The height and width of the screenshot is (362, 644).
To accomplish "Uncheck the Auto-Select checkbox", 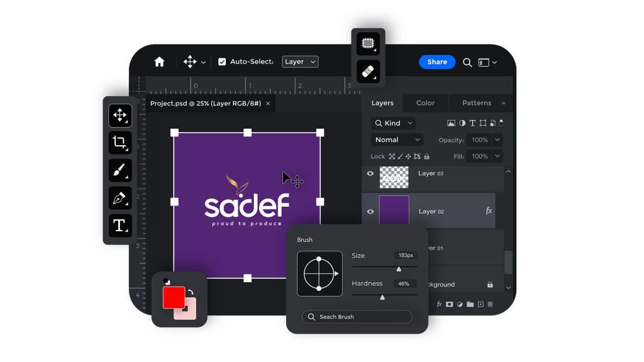I will point(222,62).
